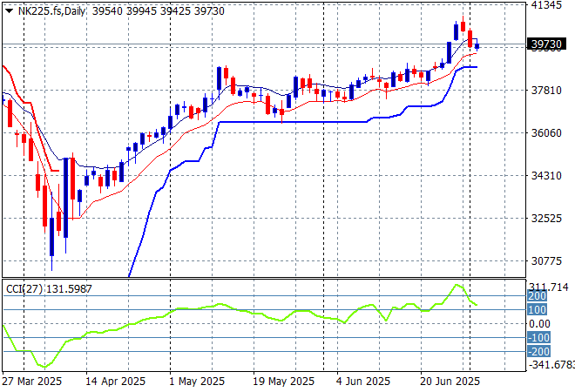Click the CCI -200 level marker
The height and width of the screenshot is (392, 575).
(540, 350)
